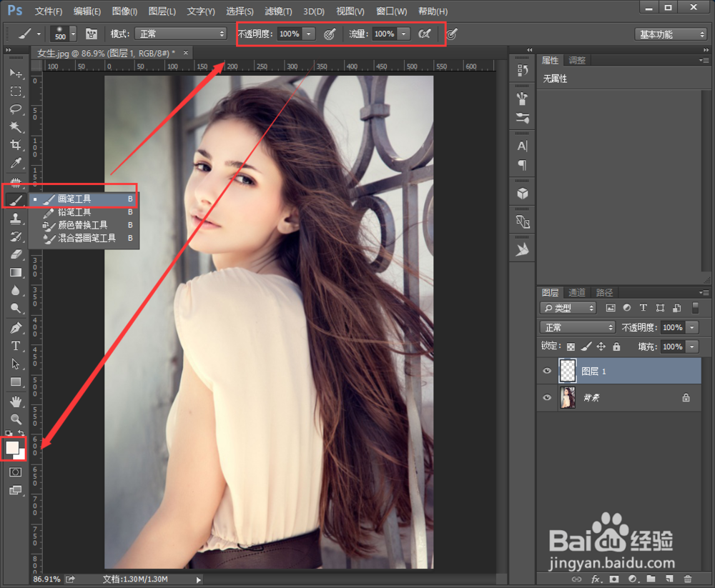The image size is (715, 588).
Task: Open the brush preset picker arrow
Action: (x=73, y=34)
